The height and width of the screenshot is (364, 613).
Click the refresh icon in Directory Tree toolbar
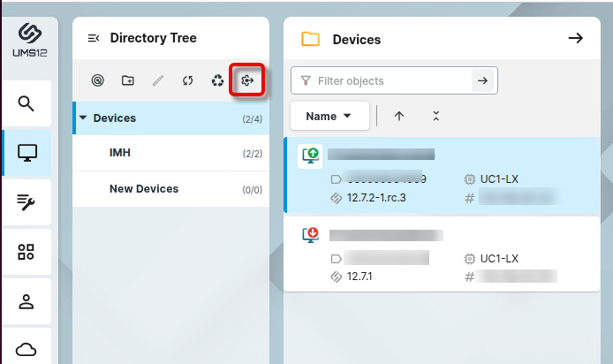tap(187, 81)
